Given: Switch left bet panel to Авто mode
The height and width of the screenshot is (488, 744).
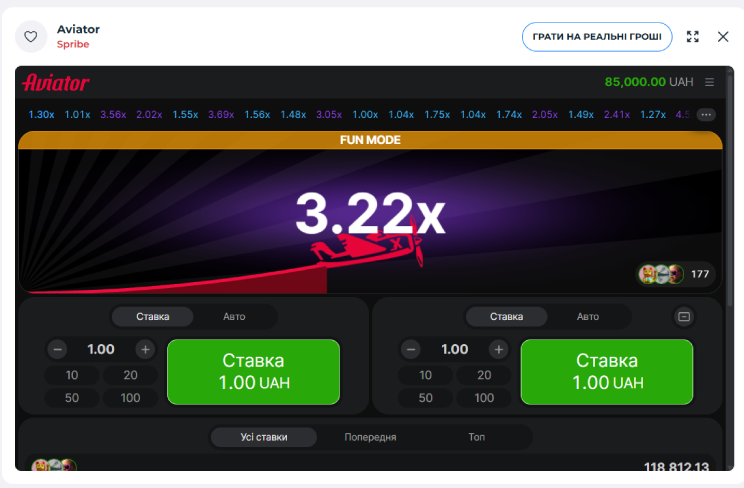Looking at the screenshot, I should click(x=234, y=317).
